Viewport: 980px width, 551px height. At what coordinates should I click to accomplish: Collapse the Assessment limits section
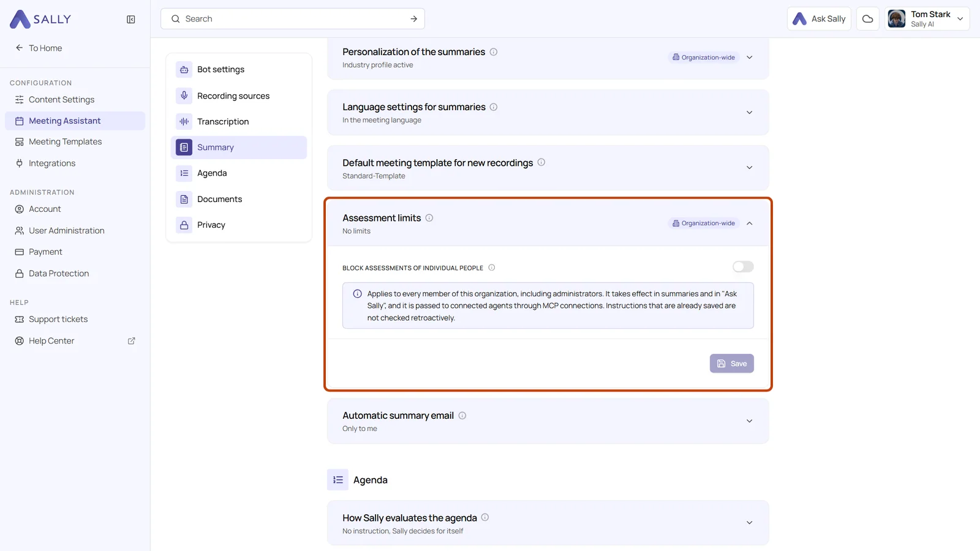pos(749,223)
